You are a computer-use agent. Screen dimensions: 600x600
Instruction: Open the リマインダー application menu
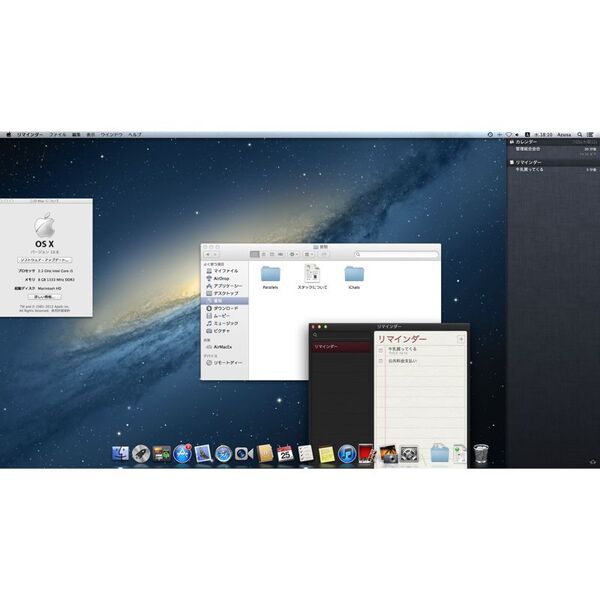(30, 135)
